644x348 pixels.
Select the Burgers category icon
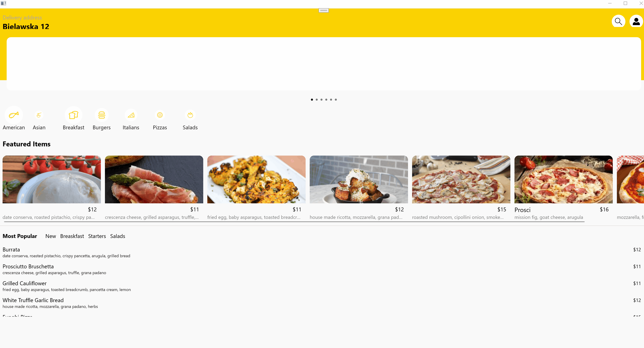click(102, 115)
